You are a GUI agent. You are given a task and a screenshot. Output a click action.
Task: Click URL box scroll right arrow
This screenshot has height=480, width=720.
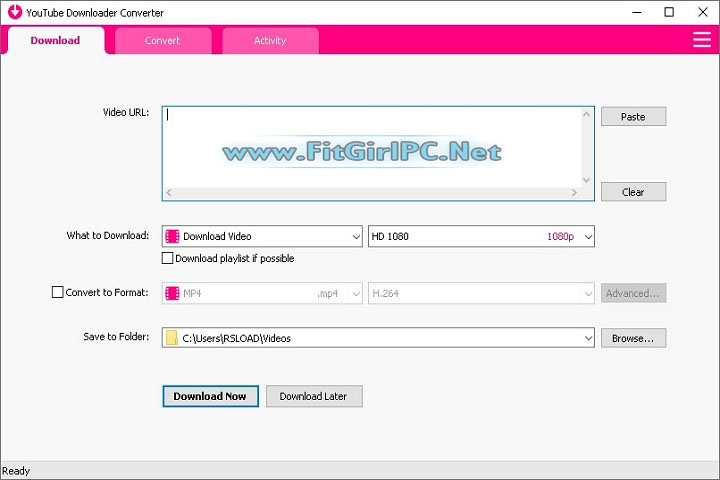tap(574, 193)
